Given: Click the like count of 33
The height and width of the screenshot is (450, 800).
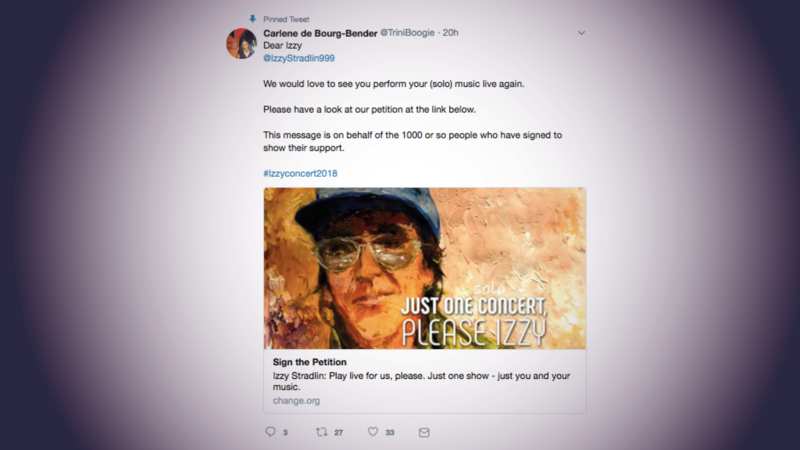Looking at the screenshot, I should pyautogui.click(x=390, y=432).
